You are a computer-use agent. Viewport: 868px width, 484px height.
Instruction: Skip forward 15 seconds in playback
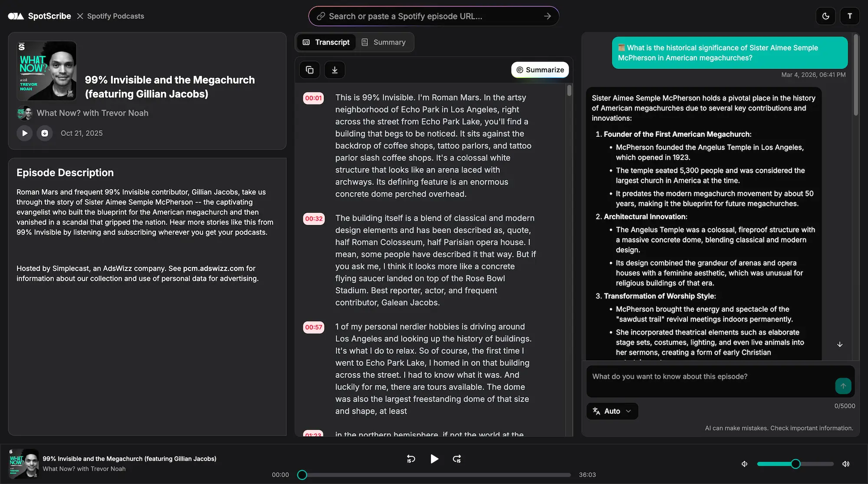click(x=457, y=459)
